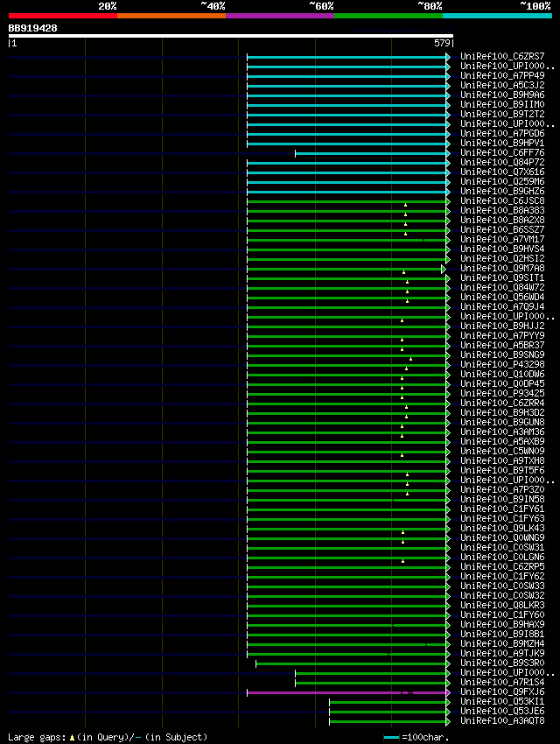The height and width of the screenshot is (744, 560).
Task: Click the purple ~60% identity legend segment
Action: (x=280, y=16)
